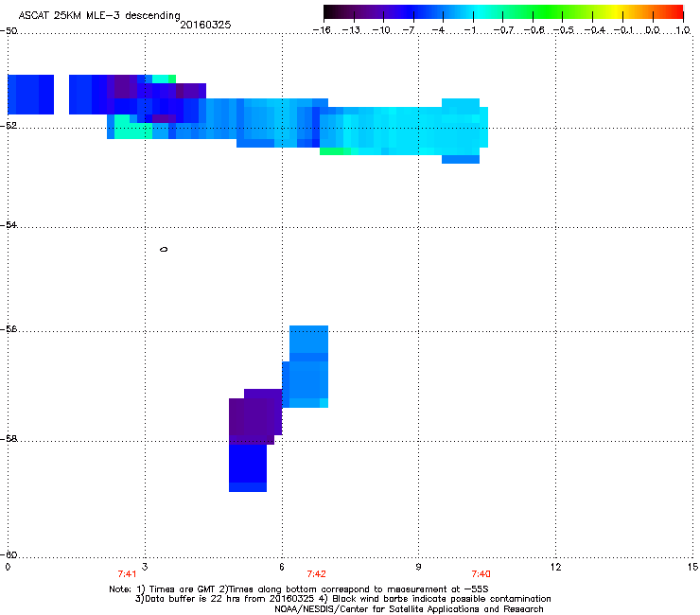The width and height of the screenshot is (700, 615).
Task: Click the longitude axis label 12
Action: click(x=555, y=567)
